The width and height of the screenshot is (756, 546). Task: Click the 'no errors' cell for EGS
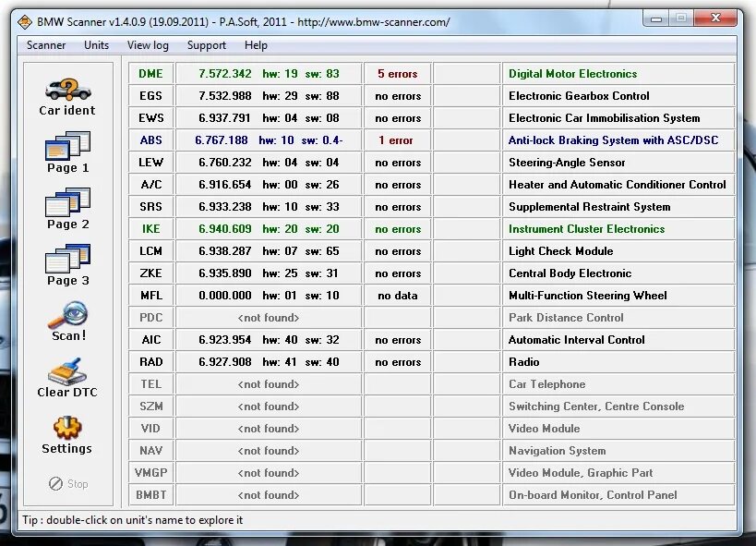click(x=398, y=95)
